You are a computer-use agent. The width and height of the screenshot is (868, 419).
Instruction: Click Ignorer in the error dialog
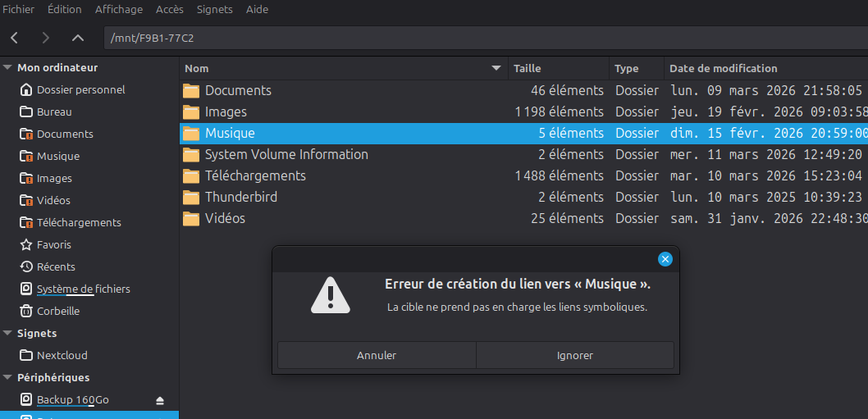coord(574,355)
